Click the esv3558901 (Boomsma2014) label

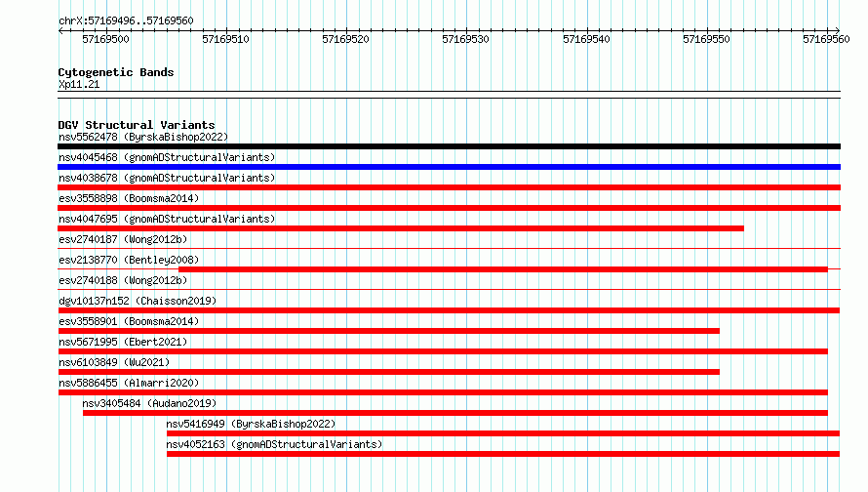(x=129, y=321)
